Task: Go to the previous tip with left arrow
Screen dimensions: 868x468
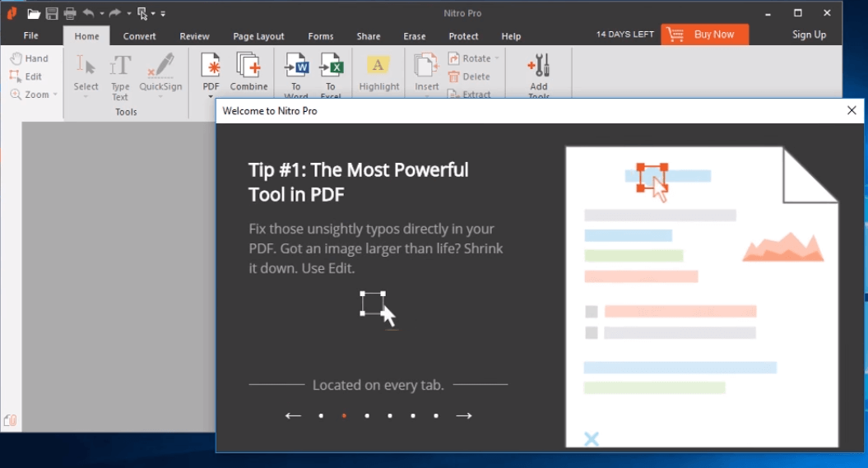Action: 293,415
